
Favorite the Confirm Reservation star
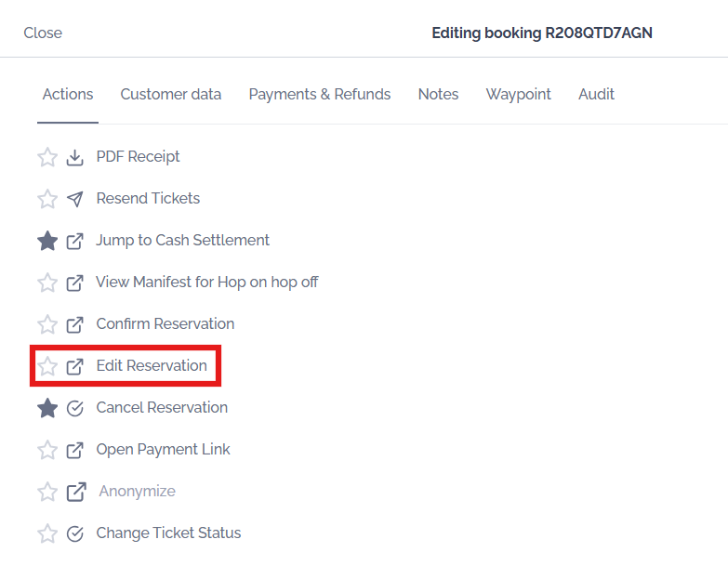tap(47, 324)
